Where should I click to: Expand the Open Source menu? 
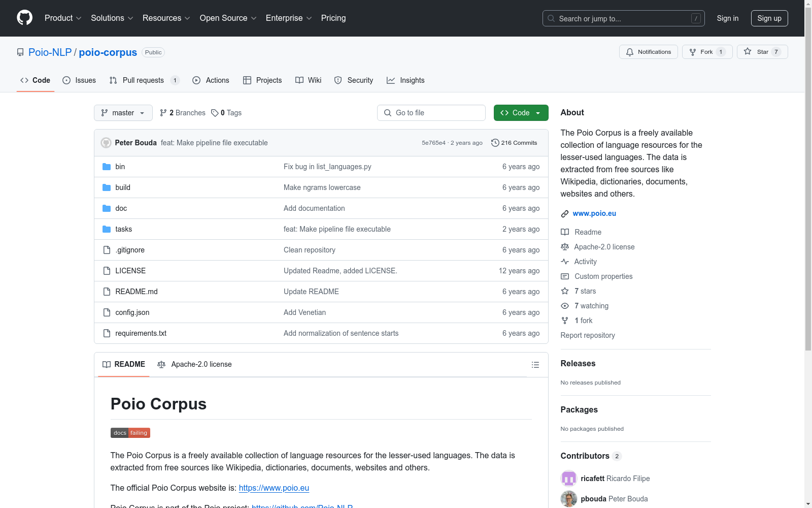click(228, 18)
